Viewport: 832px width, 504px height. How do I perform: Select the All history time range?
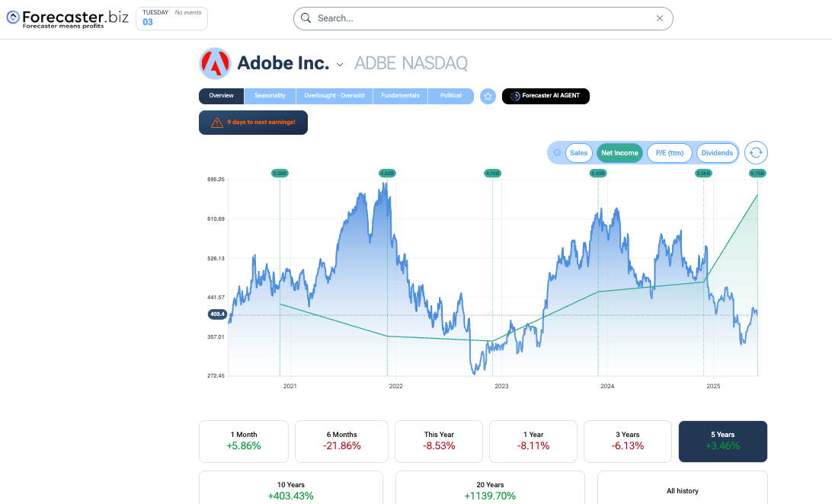click(x=682, y=490)
